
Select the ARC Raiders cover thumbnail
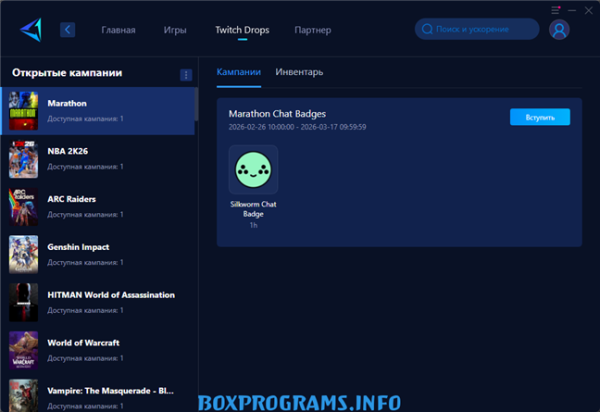(x=24, y=207)
